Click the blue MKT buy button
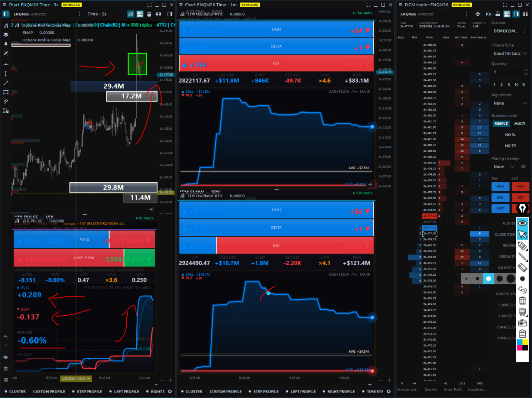The image size is (532, 398). pos(500,208)
